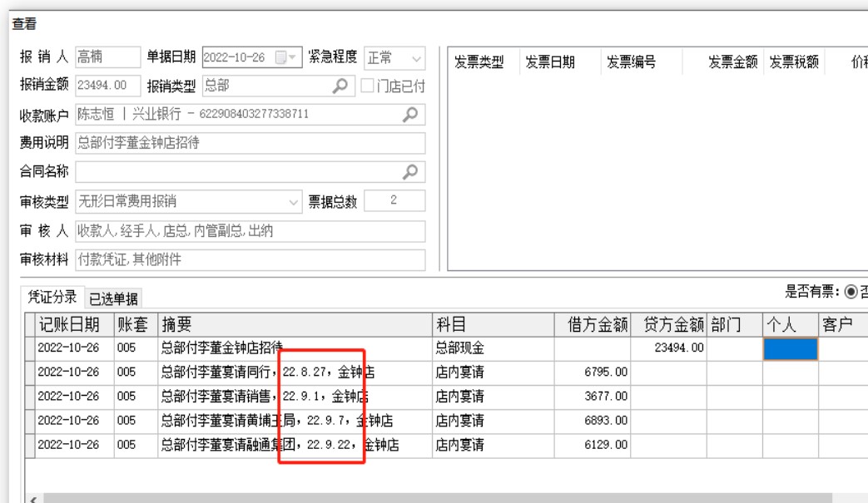Click the 票据总数 number field
This screenshot has height=503, width=868.
pos(394,200)
